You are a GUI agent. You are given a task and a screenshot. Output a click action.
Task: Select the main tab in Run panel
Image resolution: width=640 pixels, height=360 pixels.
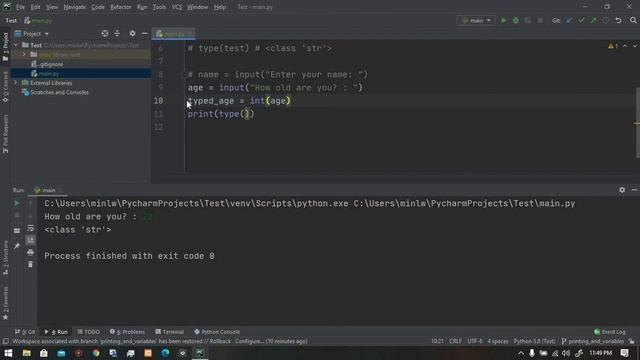click(48, 190)
